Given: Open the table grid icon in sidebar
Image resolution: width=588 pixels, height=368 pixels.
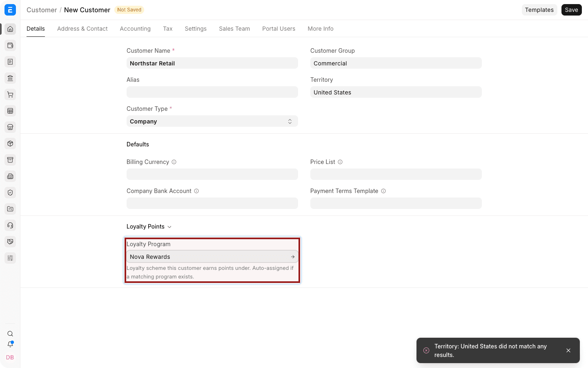Looking at the screenshot, I should [x=10, y=111].
